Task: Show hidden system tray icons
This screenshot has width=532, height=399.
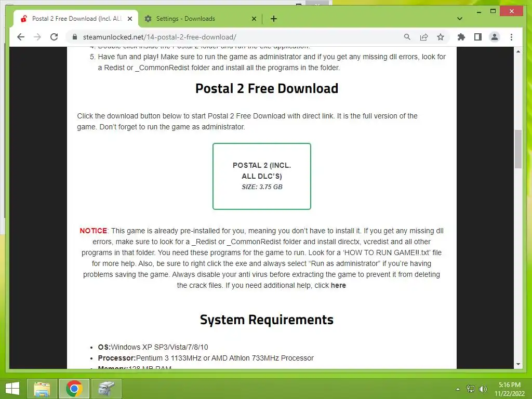Action: coord(458,389)
